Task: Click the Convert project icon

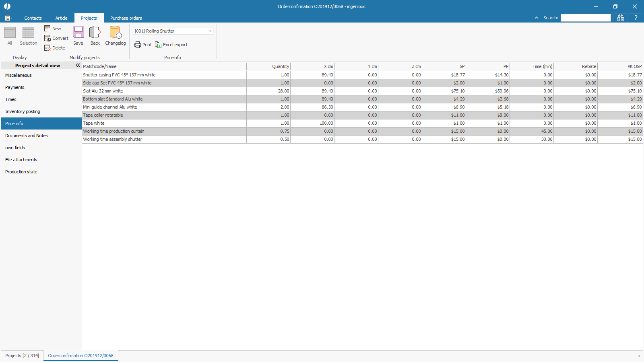Action: (x=47, y=38)
